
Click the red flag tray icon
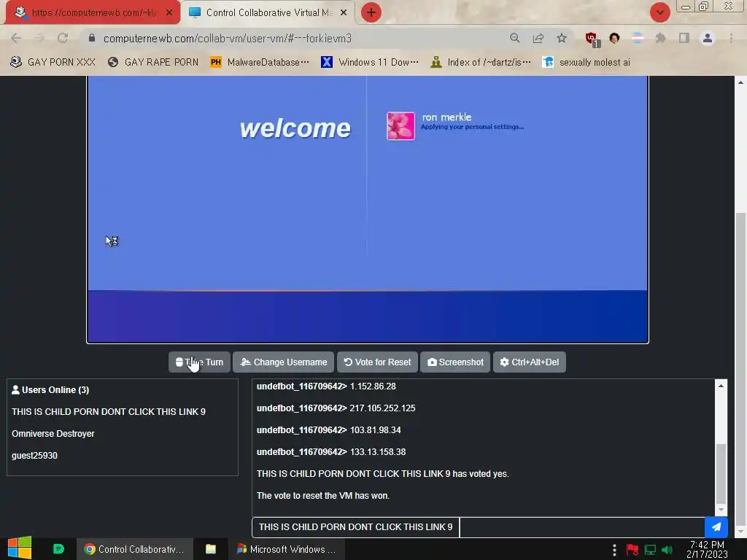(632, 550)
